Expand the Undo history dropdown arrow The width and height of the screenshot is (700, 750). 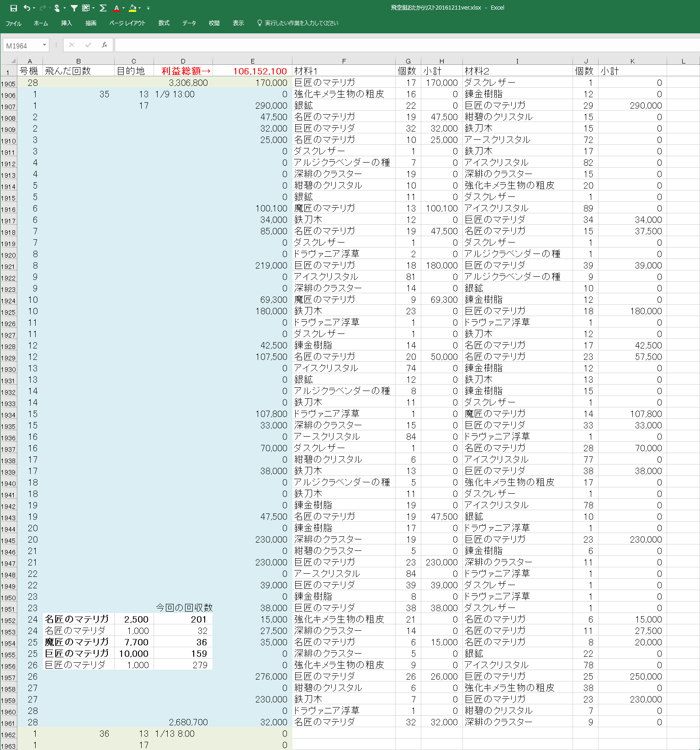tap(34, 8)
